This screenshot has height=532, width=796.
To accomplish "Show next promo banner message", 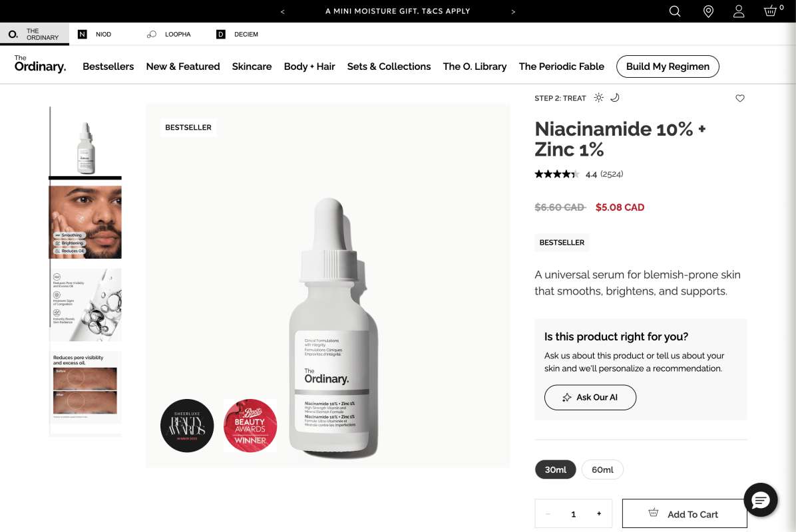I will pyautogui.click(x=513, y=11).
